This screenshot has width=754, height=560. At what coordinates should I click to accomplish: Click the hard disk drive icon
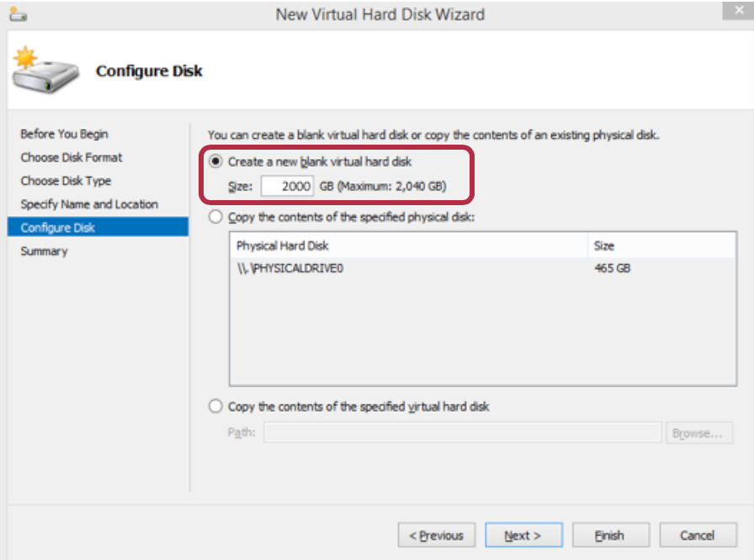45,70
